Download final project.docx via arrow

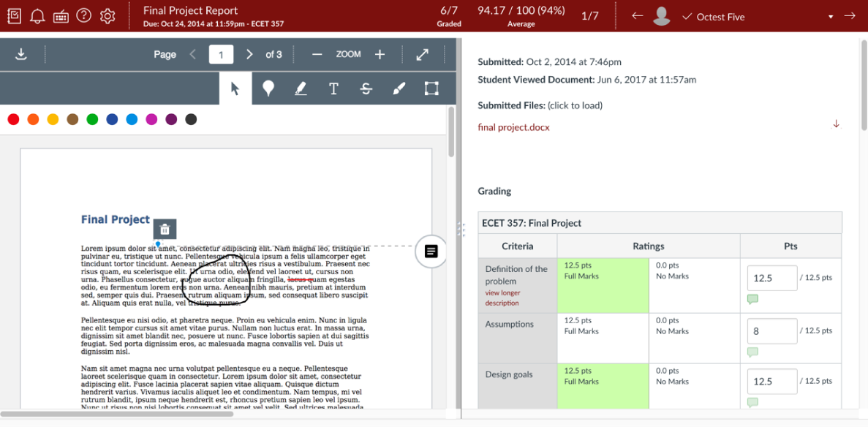836,124
